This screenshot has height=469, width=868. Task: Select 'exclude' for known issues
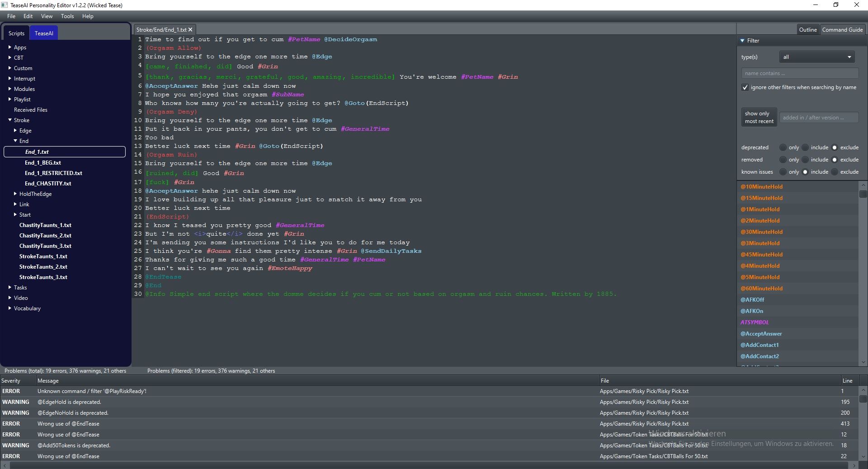(835, 172)
